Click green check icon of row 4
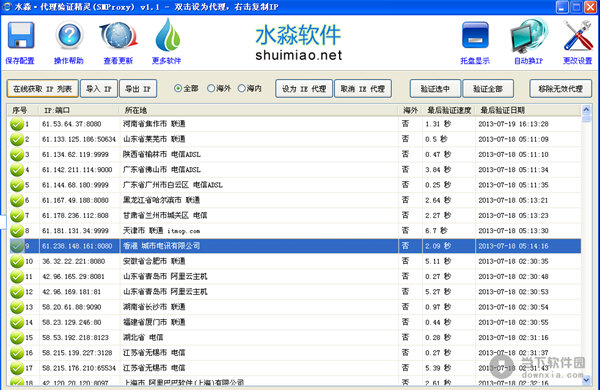 point(16,170)
